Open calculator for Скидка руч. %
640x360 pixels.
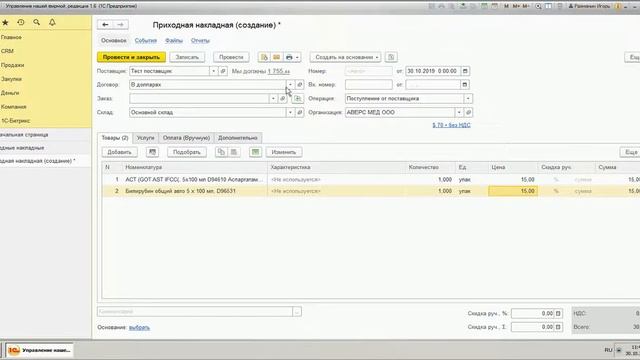click(x=558, y=313)
